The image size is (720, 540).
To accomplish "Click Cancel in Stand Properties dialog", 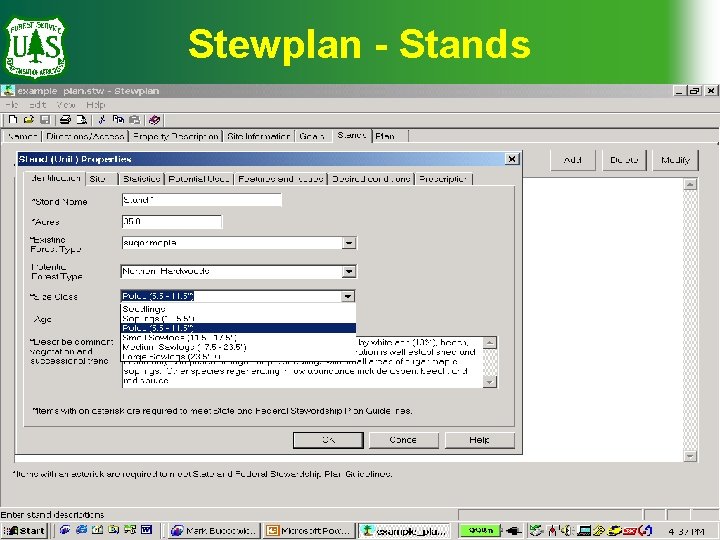I will click(403, 440).
